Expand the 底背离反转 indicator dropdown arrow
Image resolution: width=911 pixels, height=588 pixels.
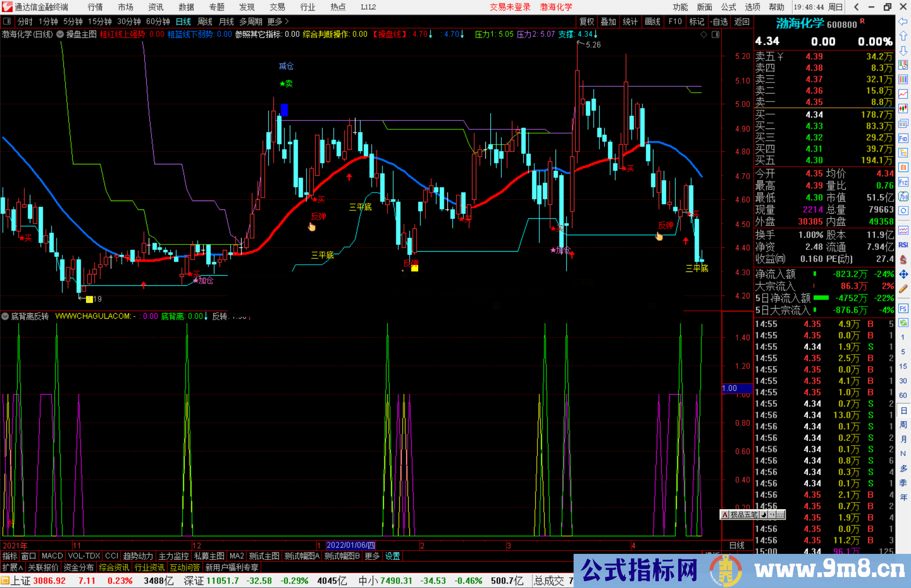[5, 316]
